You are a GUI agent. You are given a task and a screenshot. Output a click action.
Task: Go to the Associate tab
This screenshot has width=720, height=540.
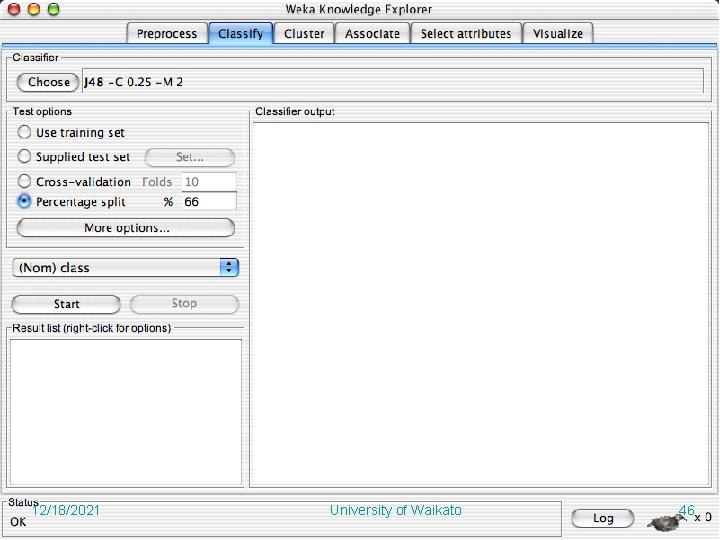click(372, 34)
